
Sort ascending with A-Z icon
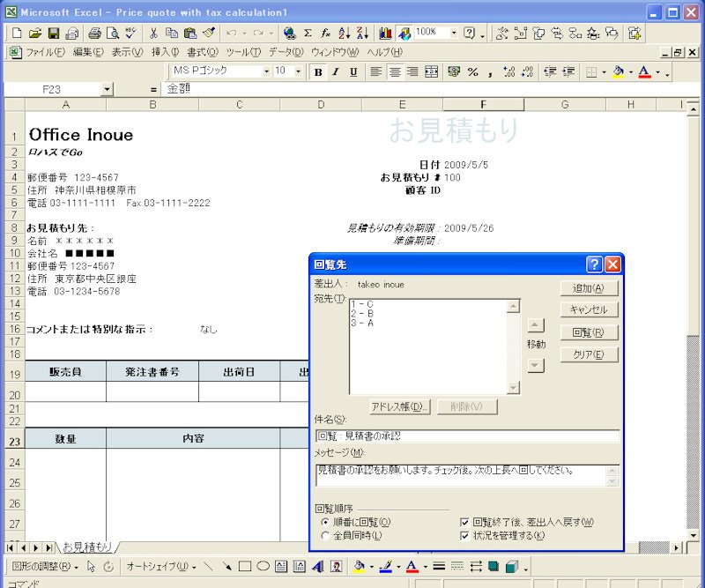pyautogui.click(x=344, y=33)
